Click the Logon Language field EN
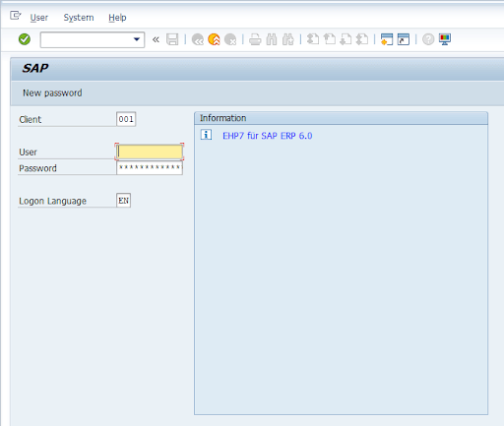Viewport: 504px width, 426px height. click(x=124, y=201)
